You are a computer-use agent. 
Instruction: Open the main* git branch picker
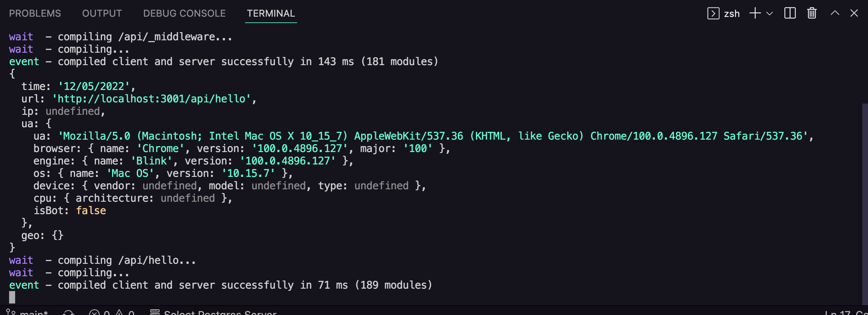[28, 313]
